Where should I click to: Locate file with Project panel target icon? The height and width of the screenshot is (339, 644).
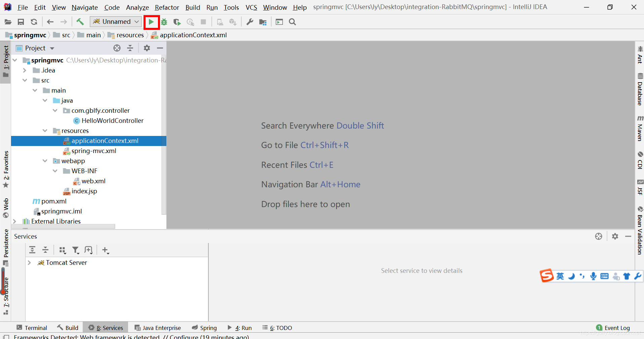[x=117, y=48]
